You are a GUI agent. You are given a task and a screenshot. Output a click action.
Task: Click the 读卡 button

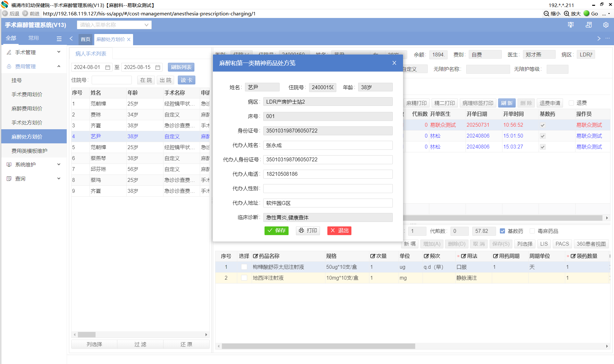[187, 80]
